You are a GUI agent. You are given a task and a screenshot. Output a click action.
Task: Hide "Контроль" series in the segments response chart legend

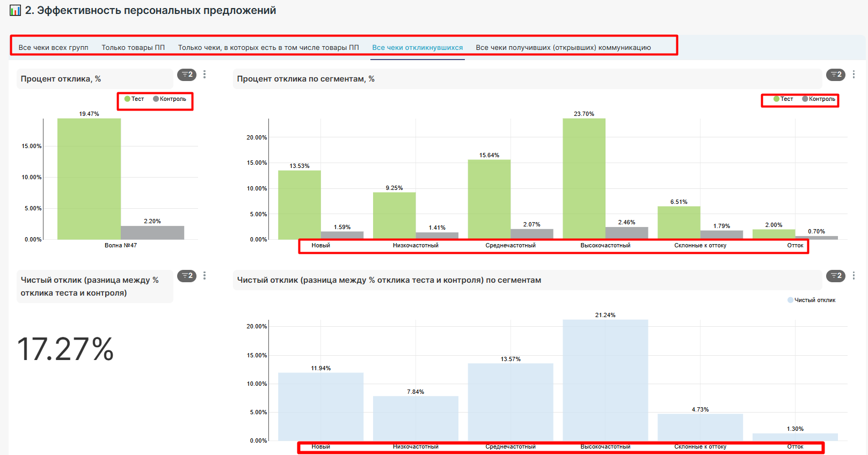(x=819, y=99)
